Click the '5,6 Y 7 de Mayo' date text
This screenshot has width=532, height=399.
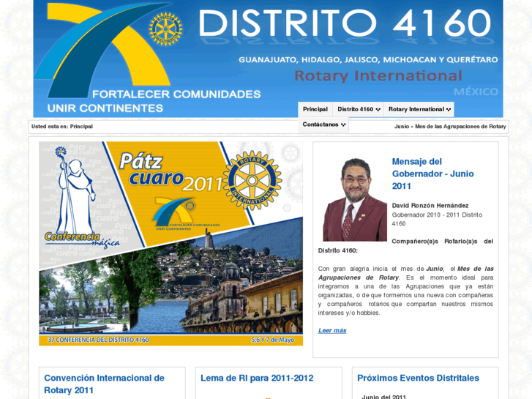273,340
